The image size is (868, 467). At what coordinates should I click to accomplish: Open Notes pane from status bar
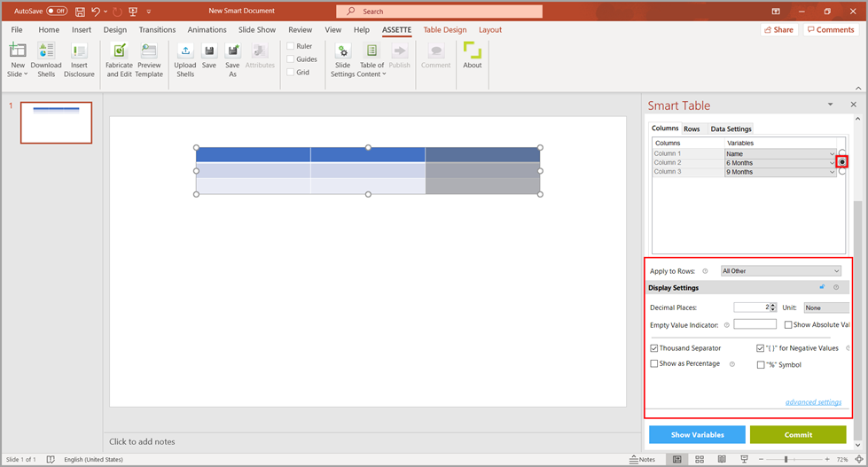[642, 459]
